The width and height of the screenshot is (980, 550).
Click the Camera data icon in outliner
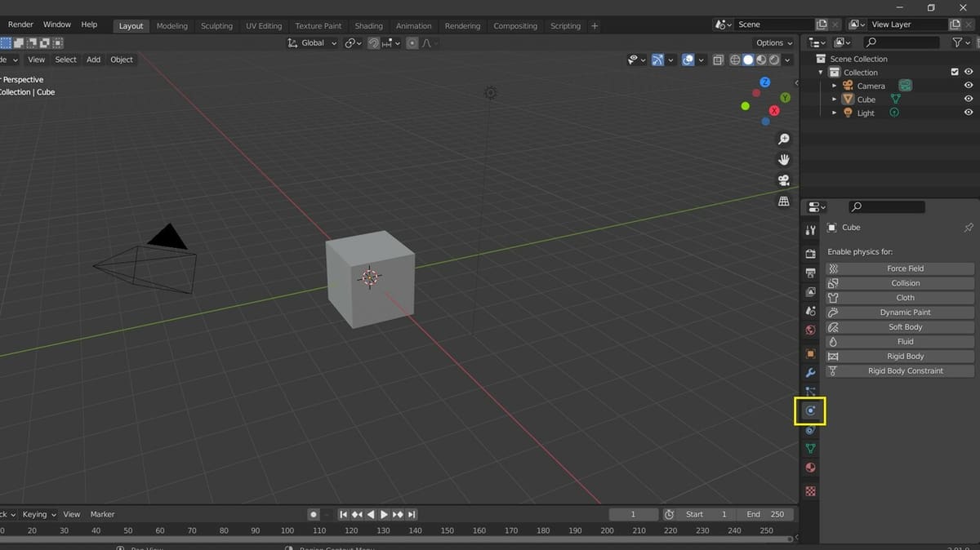click(x=905, y=85)
